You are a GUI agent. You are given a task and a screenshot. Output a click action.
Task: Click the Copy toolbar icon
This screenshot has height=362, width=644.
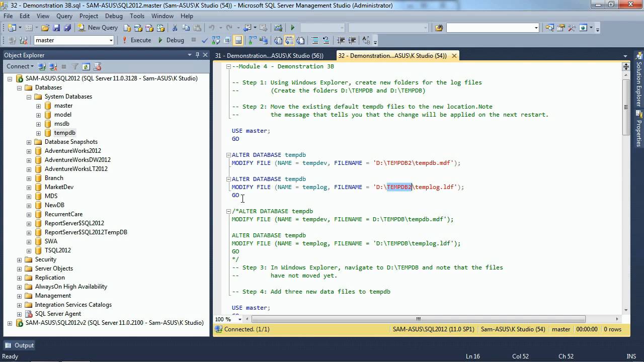click(x=186, y=28)
